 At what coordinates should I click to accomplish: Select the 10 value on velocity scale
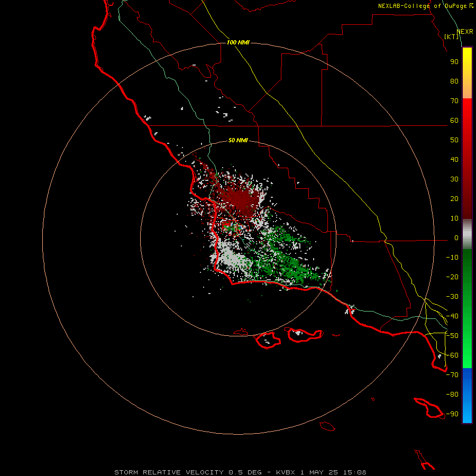pyautogui.click(x=454, y=218)
